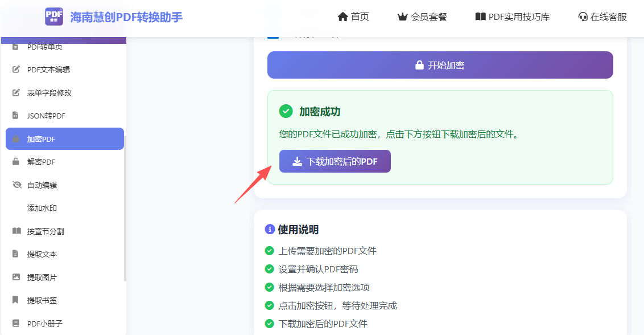Click the 使用说明 heading text
The image size is (644, 335).
pyautogui.click(x=298, y=229)
